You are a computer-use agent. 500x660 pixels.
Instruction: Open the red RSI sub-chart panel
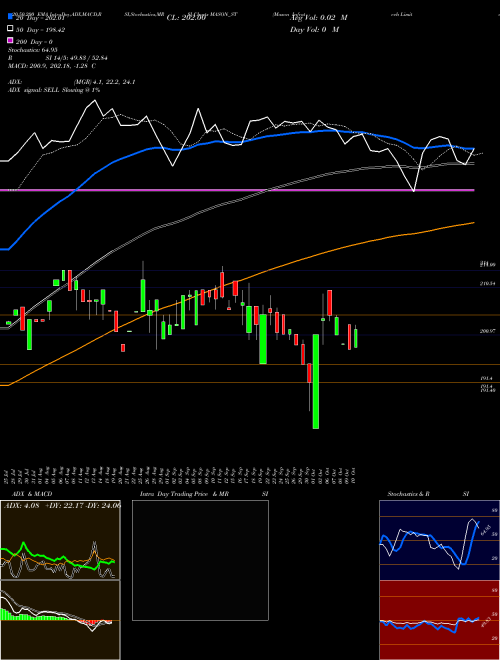pyautogui.click(x=439, y=620)
